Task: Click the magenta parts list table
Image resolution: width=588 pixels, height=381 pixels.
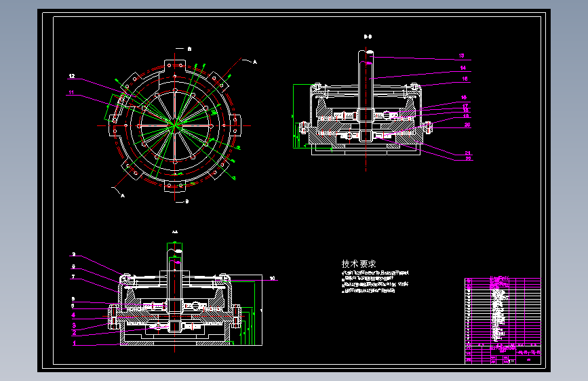Action: (x=503, y=310)
